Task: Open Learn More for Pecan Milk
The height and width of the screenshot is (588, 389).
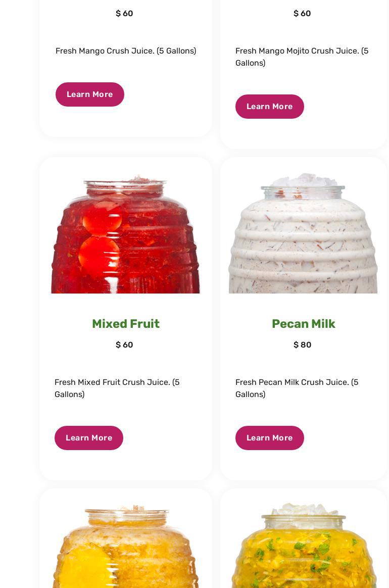Action: point(269,438)
